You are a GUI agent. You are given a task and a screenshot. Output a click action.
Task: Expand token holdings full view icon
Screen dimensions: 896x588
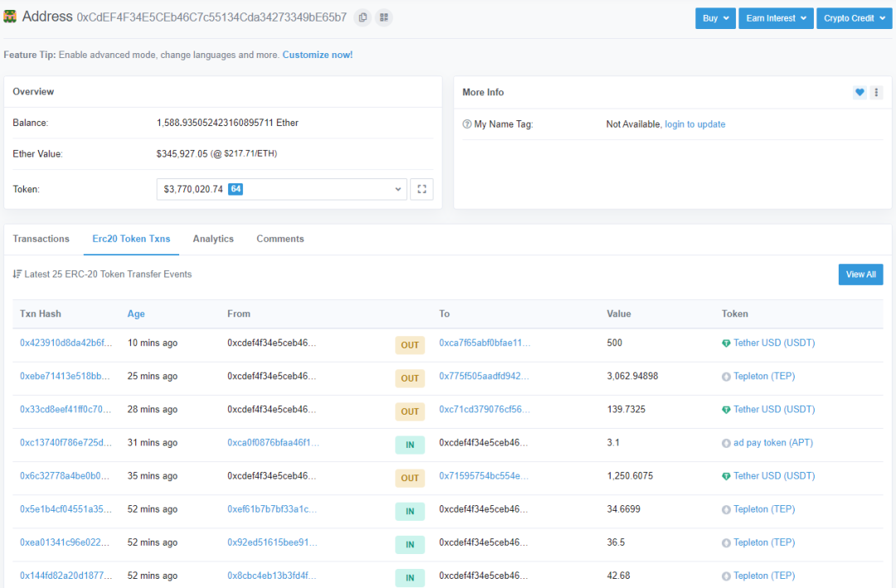click(421, 189)
